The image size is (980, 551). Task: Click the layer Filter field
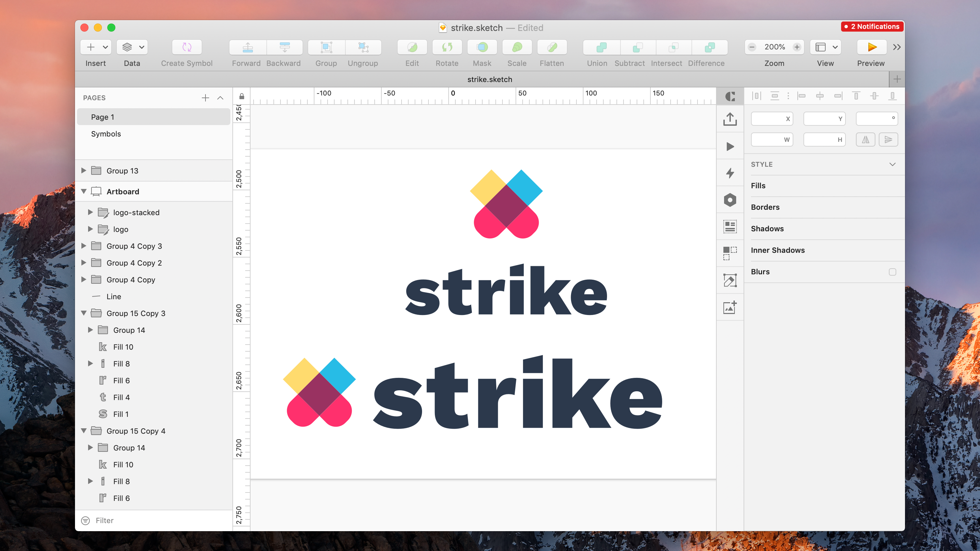(154, 520)
